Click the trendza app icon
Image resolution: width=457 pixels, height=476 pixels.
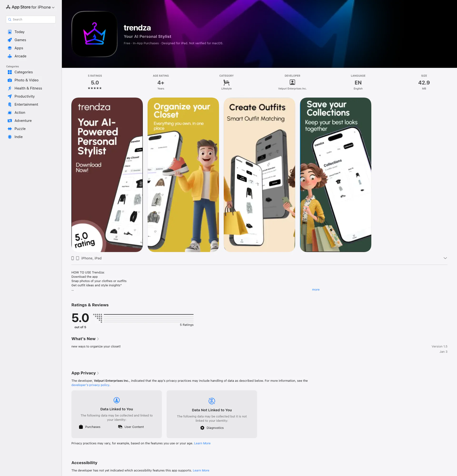pyautogui.click(x=94, y=34)
